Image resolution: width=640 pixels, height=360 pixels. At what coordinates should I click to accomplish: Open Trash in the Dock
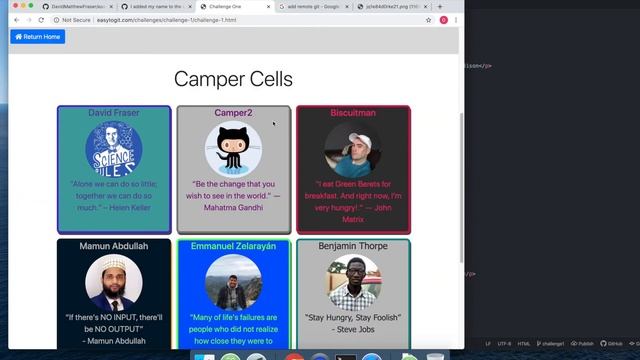[x=435, y=357]
